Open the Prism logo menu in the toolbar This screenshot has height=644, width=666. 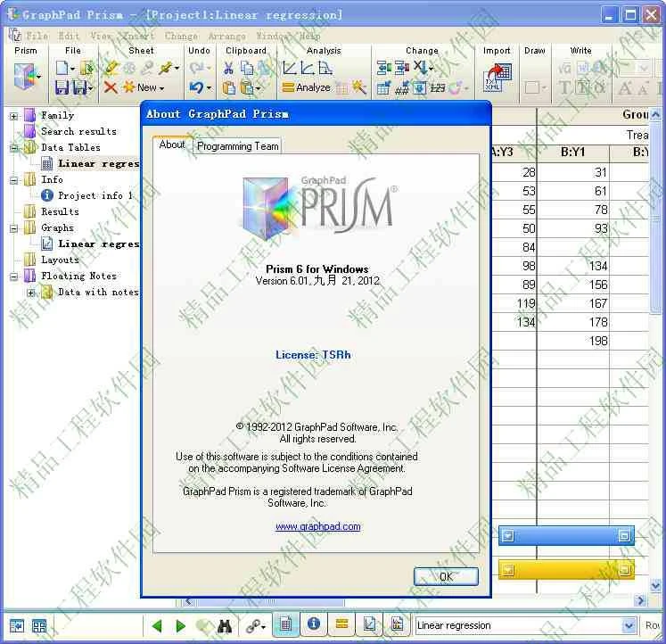click(27, 77)
